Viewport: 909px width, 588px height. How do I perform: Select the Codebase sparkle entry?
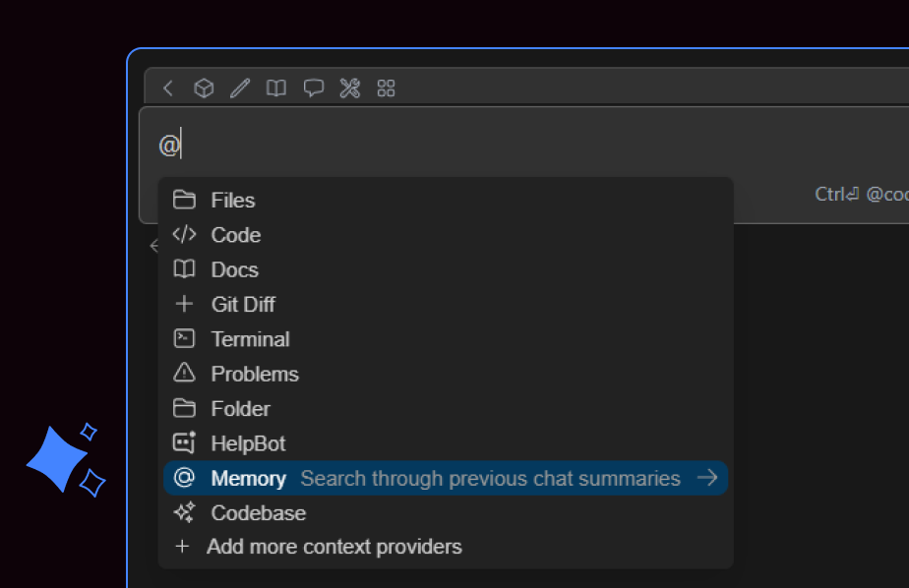coord(258,512)
